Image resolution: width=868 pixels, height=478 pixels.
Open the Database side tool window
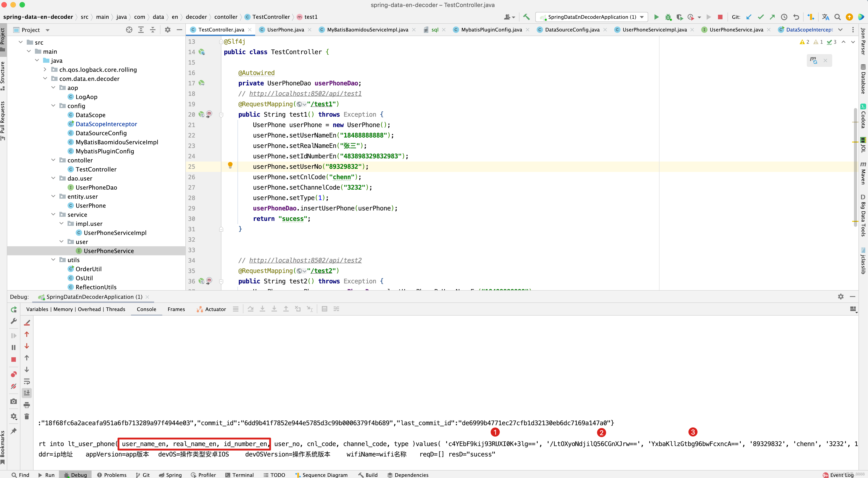(863, 79)
